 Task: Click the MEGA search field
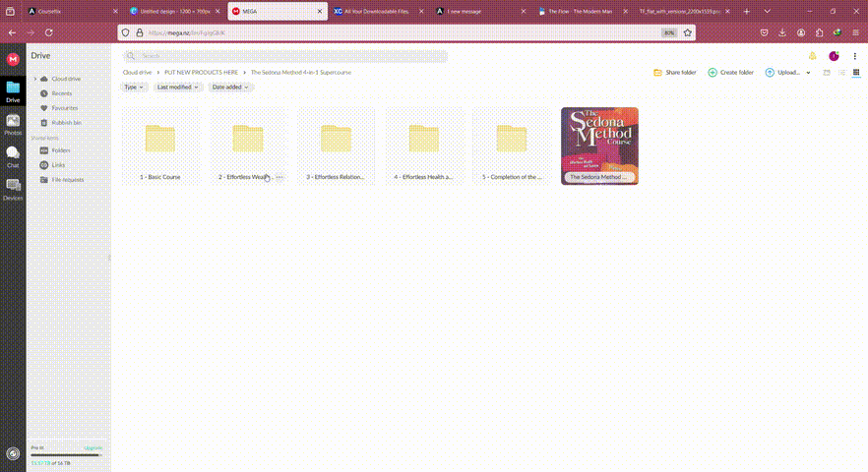tap(285, 56)
